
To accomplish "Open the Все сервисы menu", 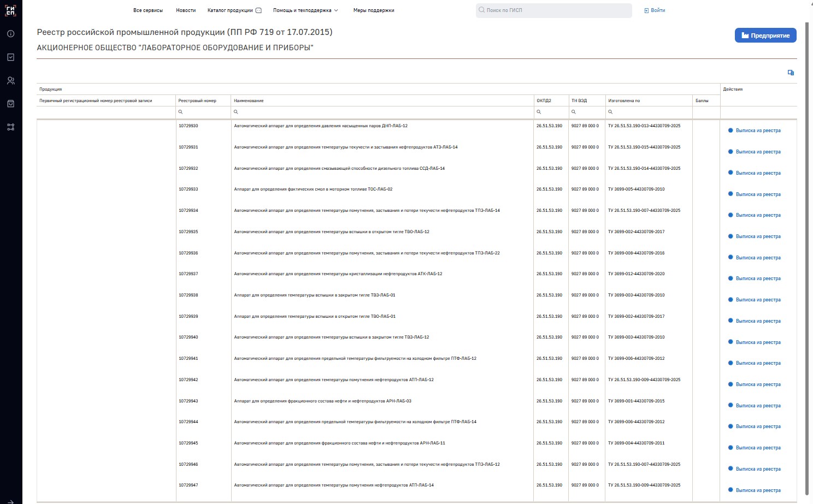I will click(x=148, y=10).
